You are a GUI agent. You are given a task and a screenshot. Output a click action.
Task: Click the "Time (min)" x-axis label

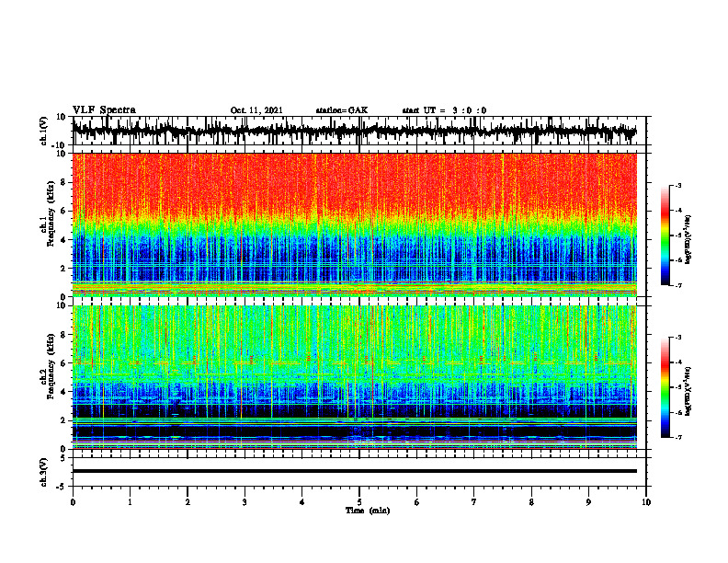[368, 511]
